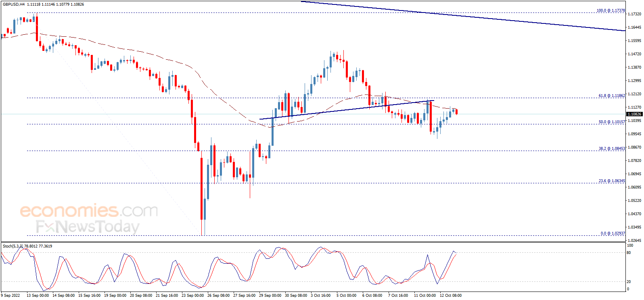
Task: Click the short rising blue trendline
Action: pos(346,110)
